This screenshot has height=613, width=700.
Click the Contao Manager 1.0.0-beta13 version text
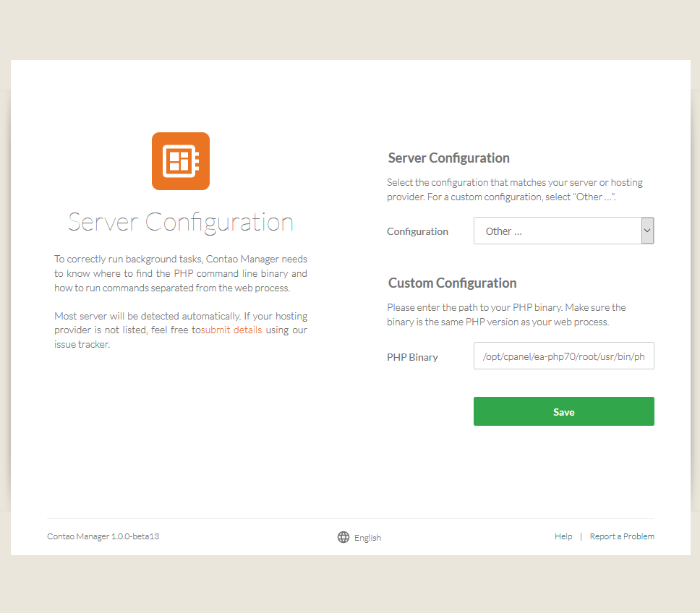103,536
